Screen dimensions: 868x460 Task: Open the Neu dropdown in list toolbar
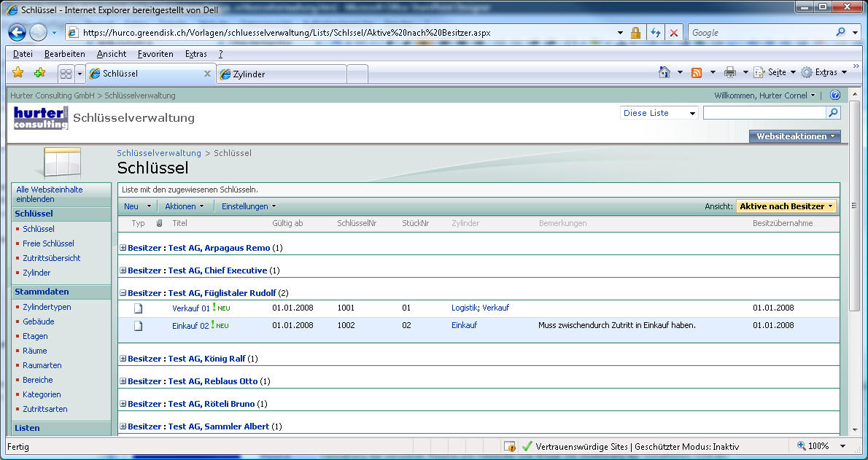[137, 206]
